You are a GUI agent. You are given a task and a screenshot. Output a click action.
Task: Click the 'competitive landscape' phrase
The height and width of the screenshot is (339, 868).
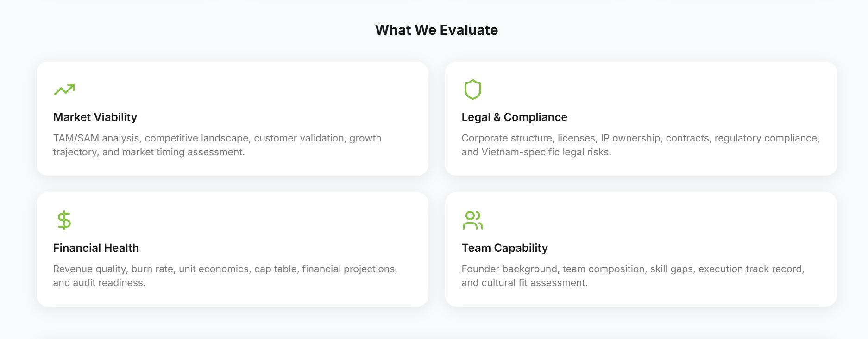click(196, 138)
